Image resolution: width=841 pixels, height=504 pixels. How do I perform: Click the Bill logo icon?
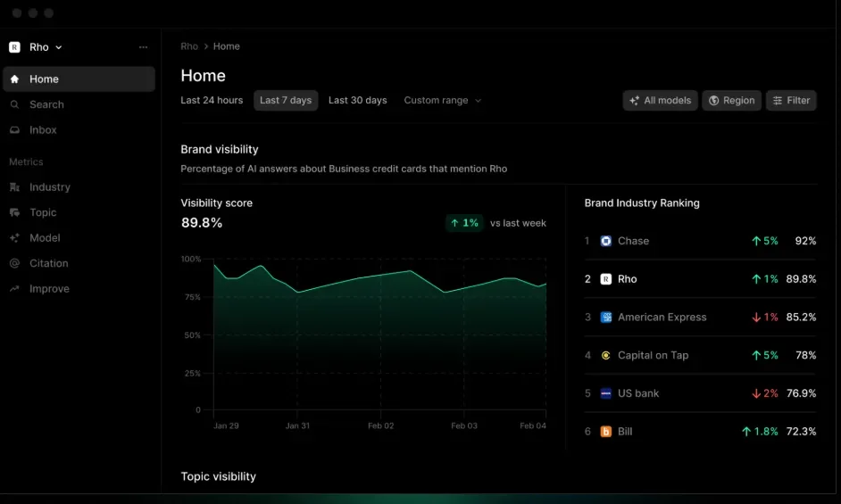(x=606, y=431)
